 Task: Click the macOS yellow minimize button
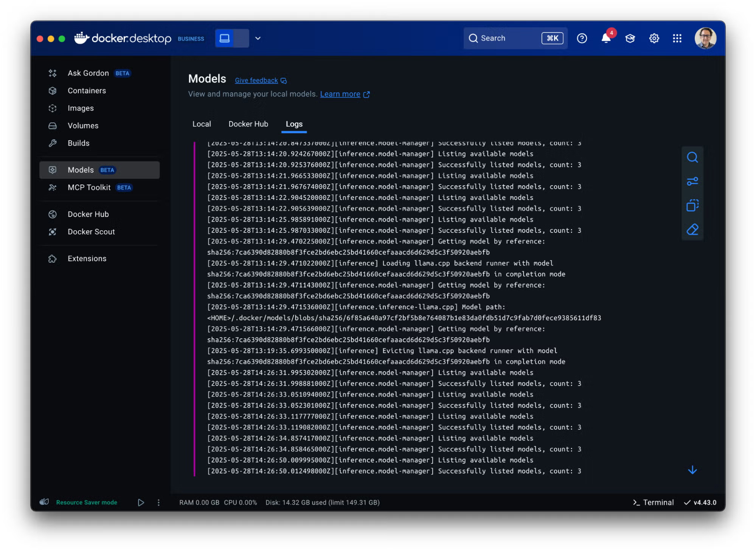click(x=51, y=39)
